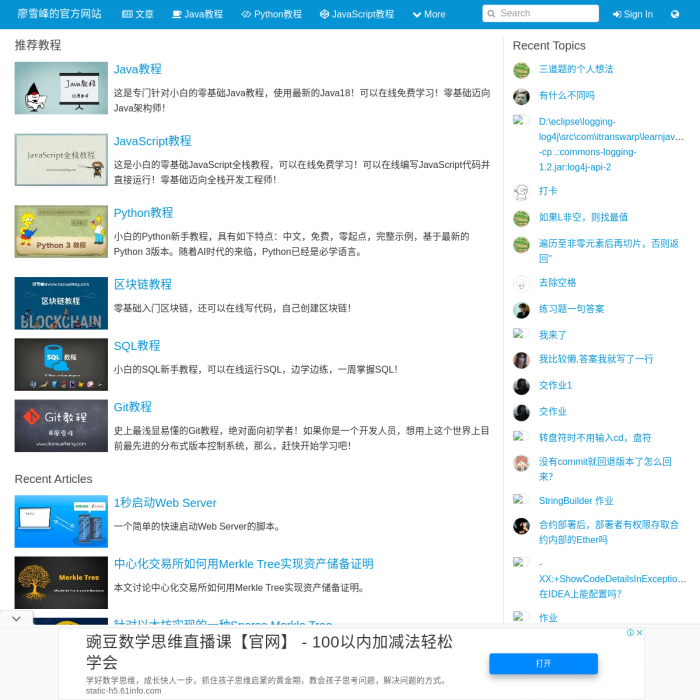Go to 廖雪峰的官方网站 home link
Viewport: 700px width, 700px height.
pos(59,14)
